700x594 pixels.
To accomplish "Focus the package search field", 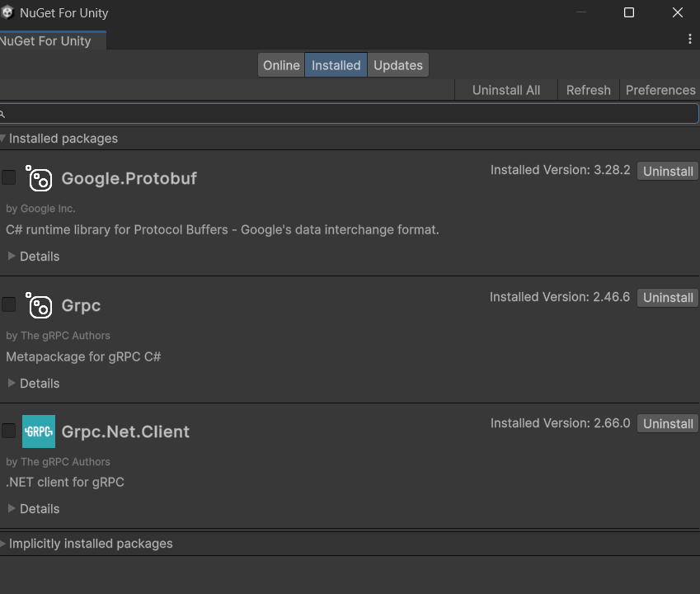I will [350, 114].
